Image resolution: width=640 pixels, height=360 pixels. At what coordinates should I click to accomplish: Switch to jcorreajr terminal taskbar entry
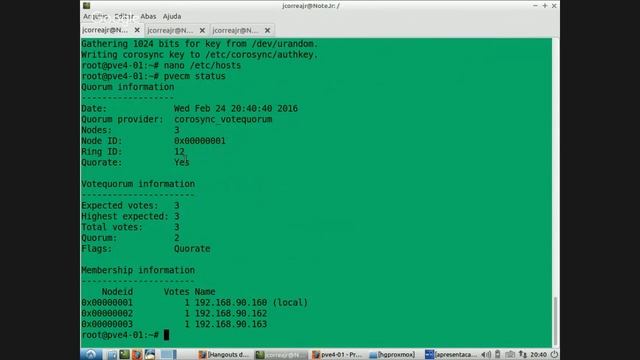click(x=281, y=355)
